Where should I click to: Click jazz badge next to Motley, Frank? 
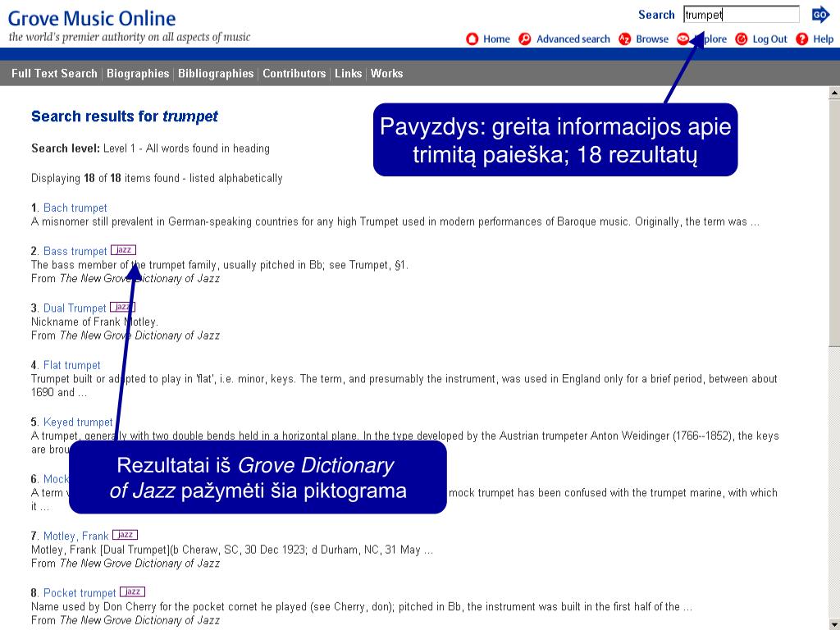(x=126, y=535)
